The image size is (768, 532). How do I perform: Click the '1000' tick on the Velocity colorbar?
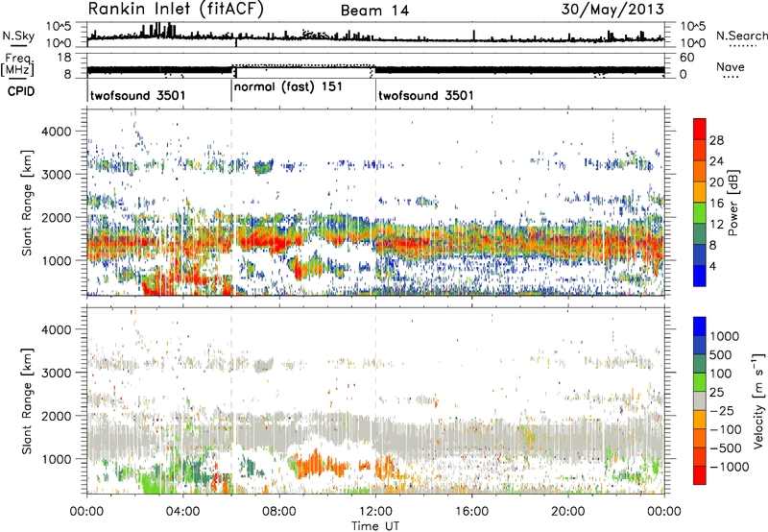point(725,336)
